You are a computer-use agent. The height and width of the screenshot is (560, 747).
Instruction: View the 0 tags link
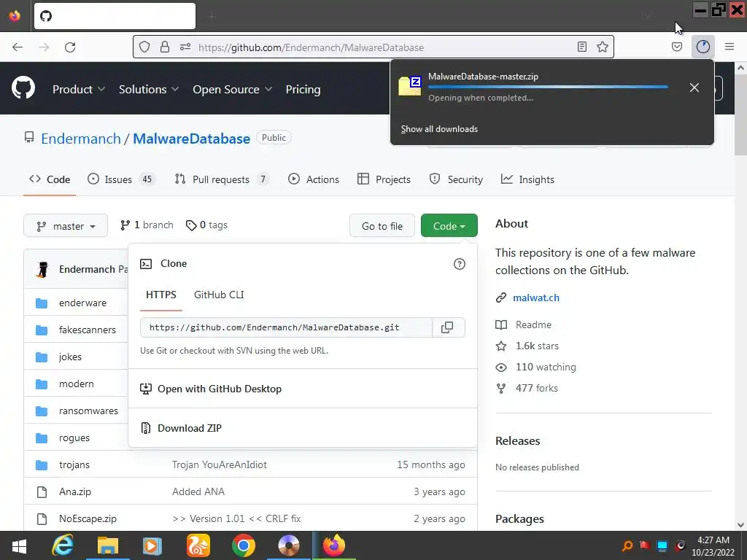tap(206, 225)
